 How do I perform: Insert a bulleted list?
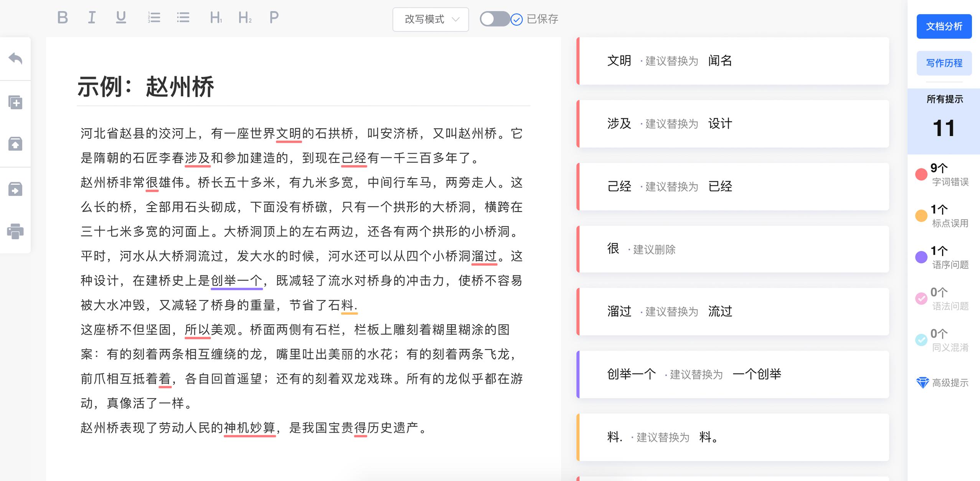(183, 18)
